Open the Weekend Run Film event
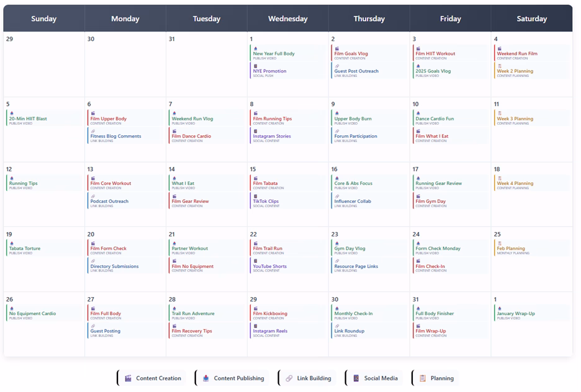Screen dimensions: 581x392 tap(532, 53)
